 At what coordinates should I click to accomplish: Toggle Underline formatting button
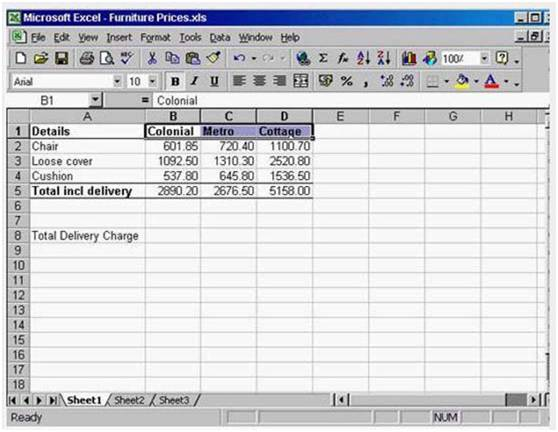pos(214,81)
